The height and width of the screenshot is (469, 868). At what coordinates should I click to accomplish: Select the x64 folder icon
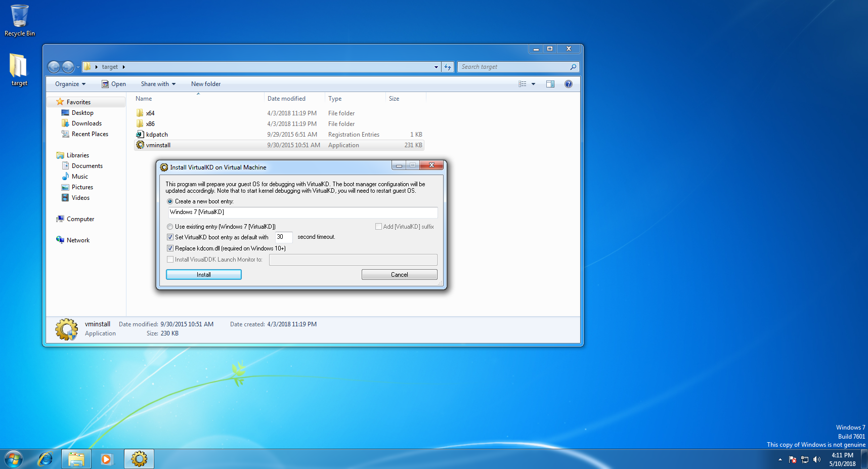pos(140,113)
